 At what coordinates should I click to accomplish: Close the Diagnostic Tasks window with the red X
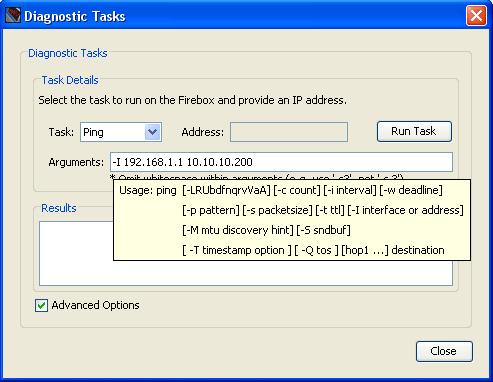tap(476, 16)
